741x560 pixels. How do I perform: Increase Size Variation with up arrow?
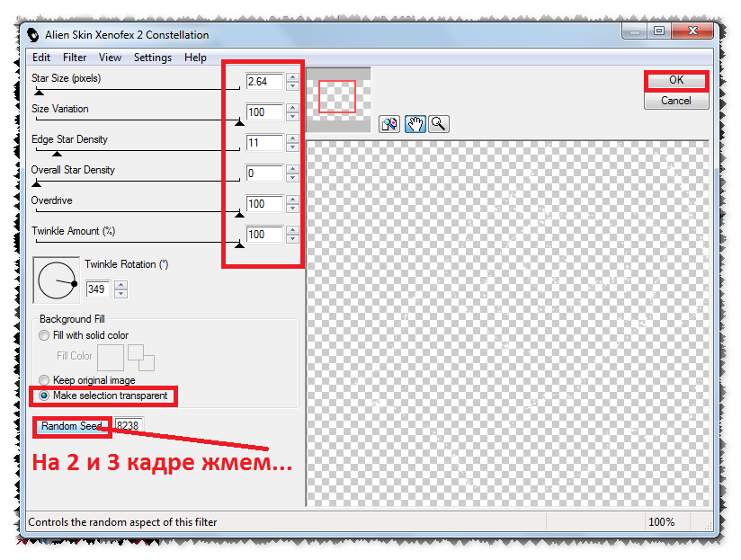tap(292, 109)
